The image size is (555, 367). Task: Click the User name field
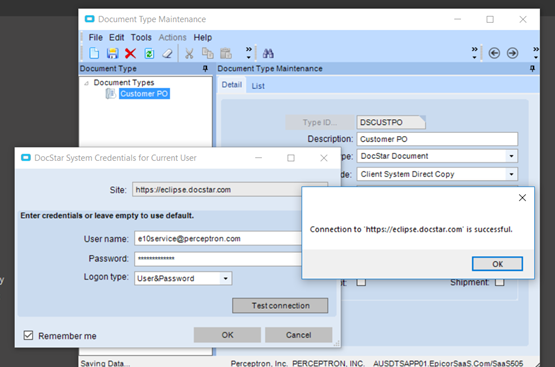(x=217, y=239)
